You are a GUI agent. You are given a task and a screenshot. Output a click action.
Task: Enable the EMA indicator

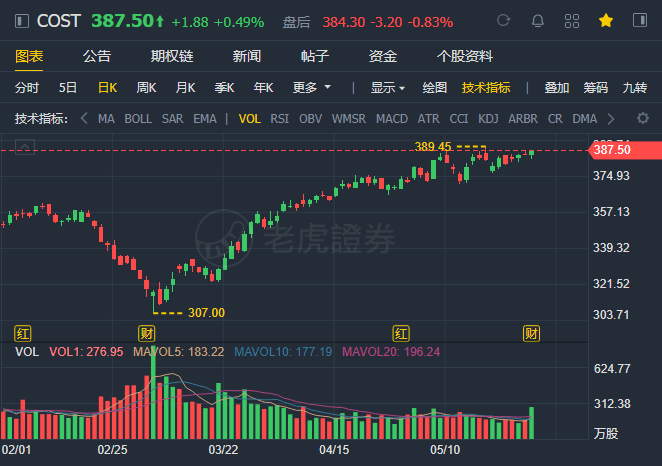[x=205, y=119]
